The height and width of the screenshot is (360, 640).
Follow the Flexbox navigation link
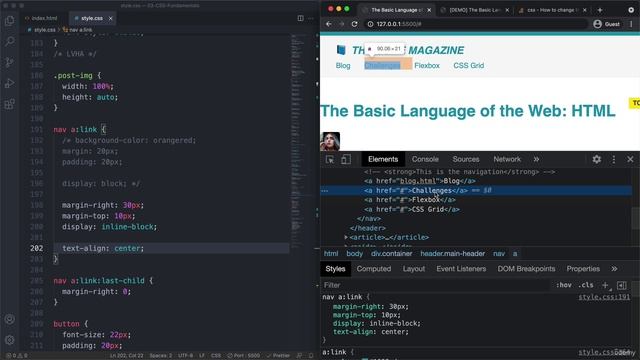[x=427, y=66]
